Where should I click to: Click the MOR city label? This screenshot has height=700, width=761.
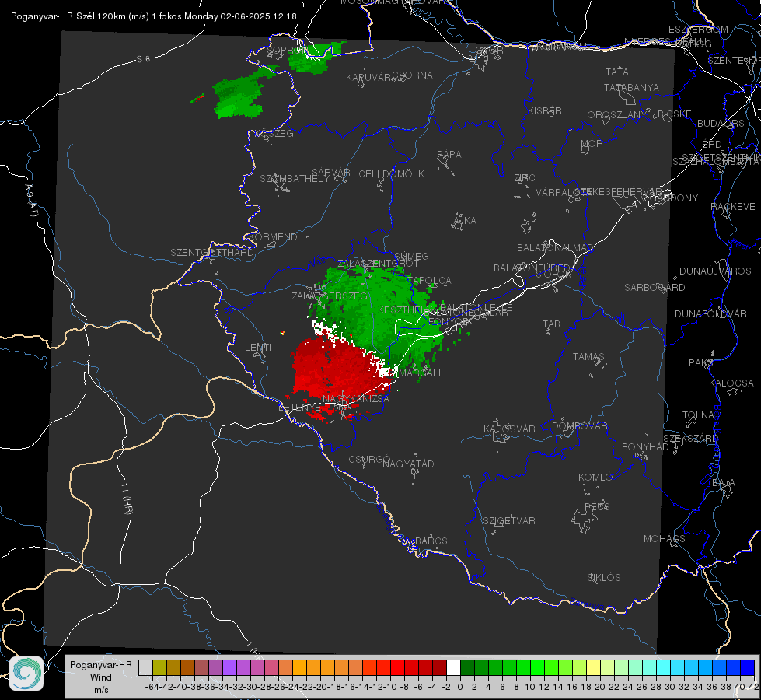(592, 144)
